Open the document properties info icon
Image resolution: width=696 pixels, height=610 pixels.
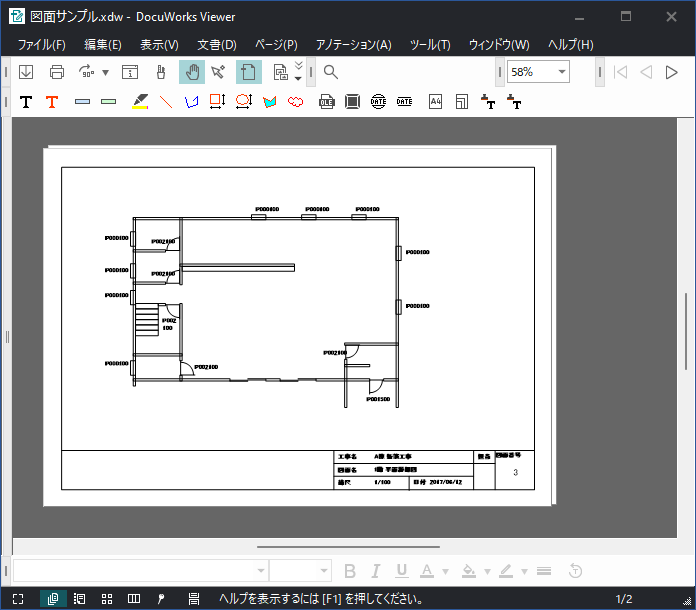130,72
